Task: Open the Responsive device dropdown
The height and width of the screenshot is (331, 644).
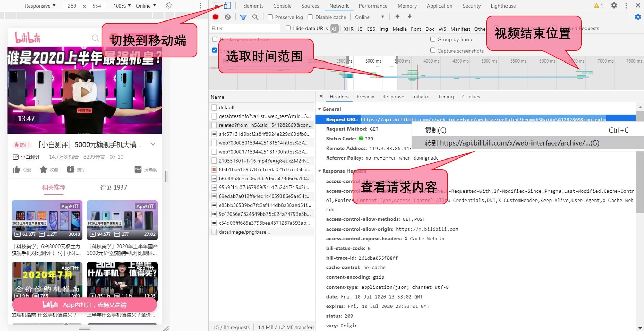Action: pos(40,6)
